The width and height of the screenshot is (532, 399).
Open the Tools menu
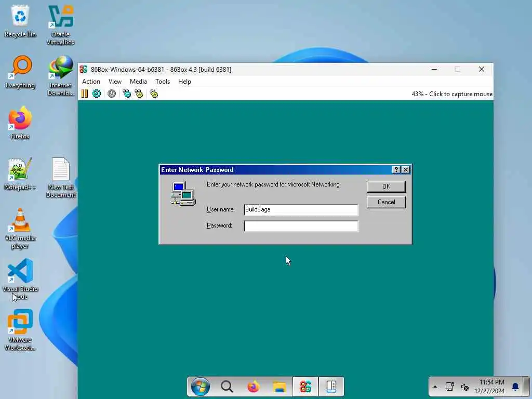pyautogui.click(x=163, y=82)
